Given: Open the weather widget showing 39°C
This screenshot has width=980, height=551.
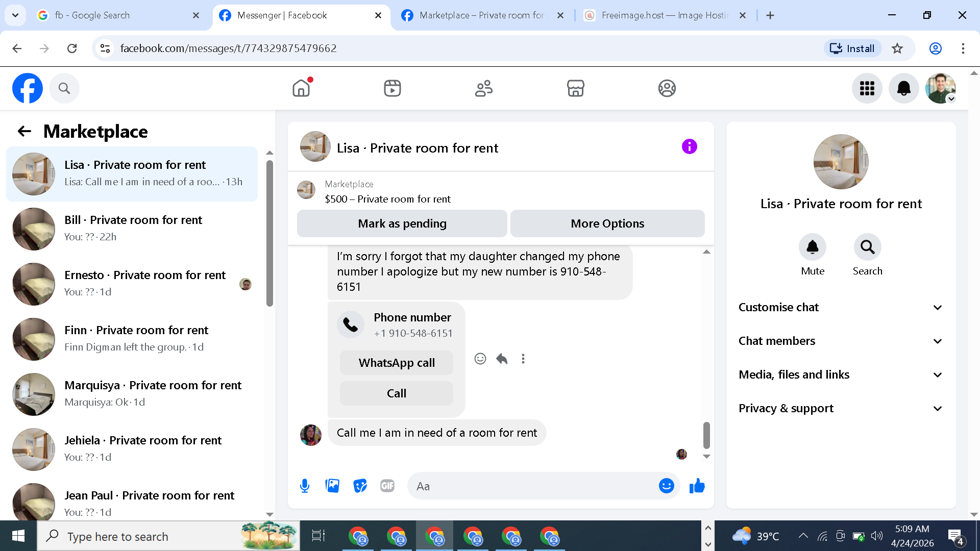Looking at the screenshot, I should click(x=756, y=536).
